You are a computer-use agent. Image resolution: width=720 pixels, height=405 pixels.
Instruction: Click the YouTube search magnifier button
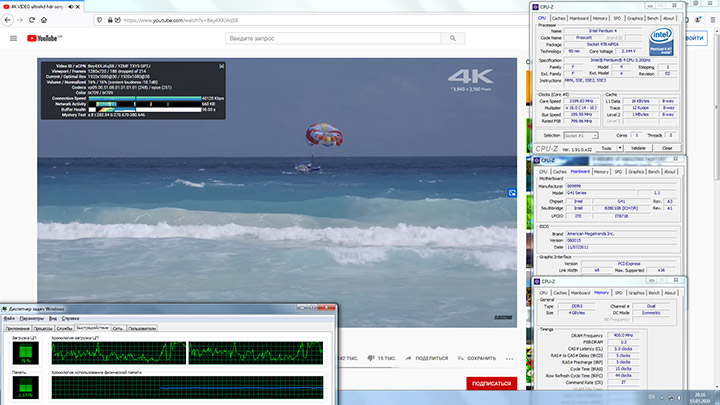coord(453,39)
